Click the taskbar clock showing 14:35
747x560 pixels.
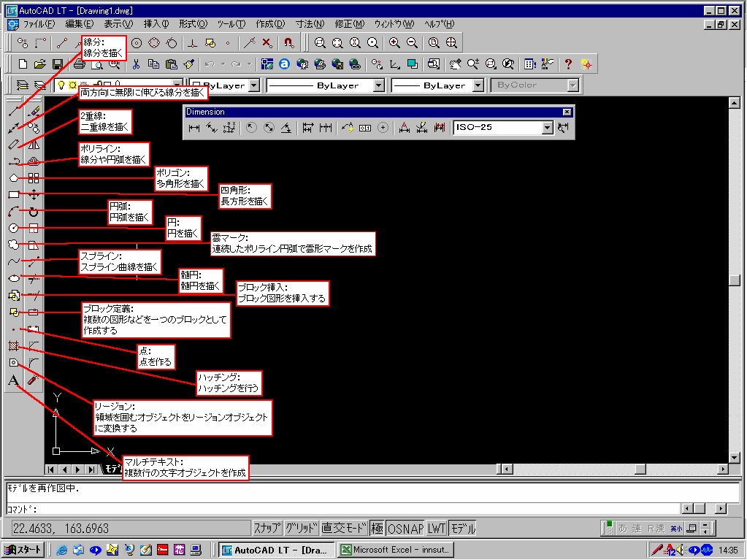728,550
